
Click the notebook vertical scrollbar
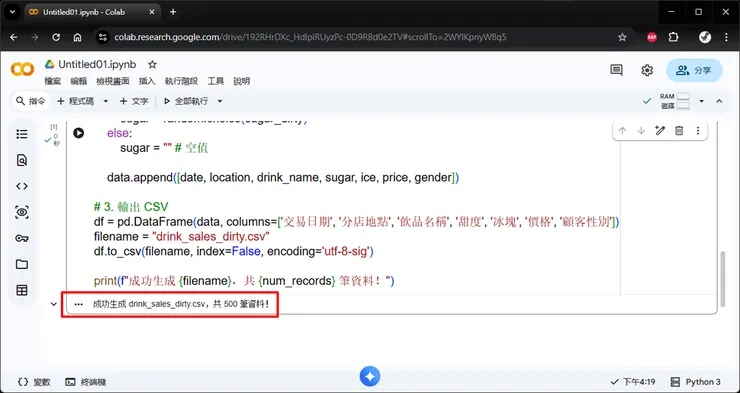[722, 279]
